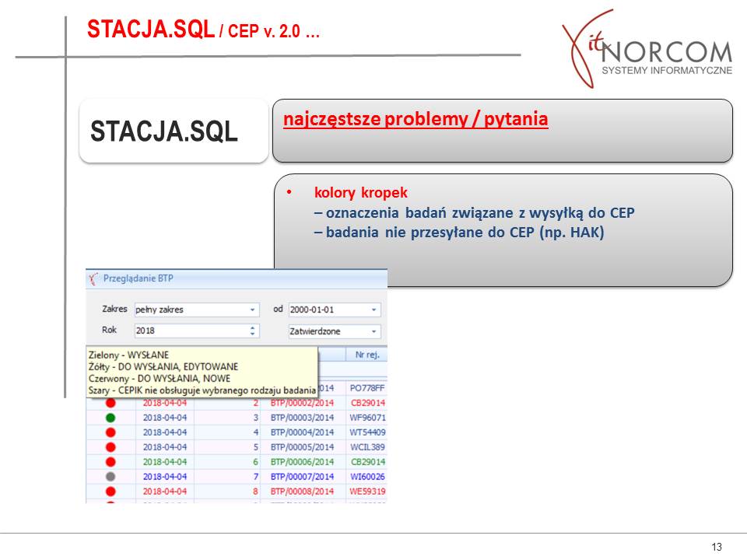Click the gray dot in row BTP/00007/2014
The width and height of the screenshot is (747, 560).
pyautogui.click(x=110, y=477)
